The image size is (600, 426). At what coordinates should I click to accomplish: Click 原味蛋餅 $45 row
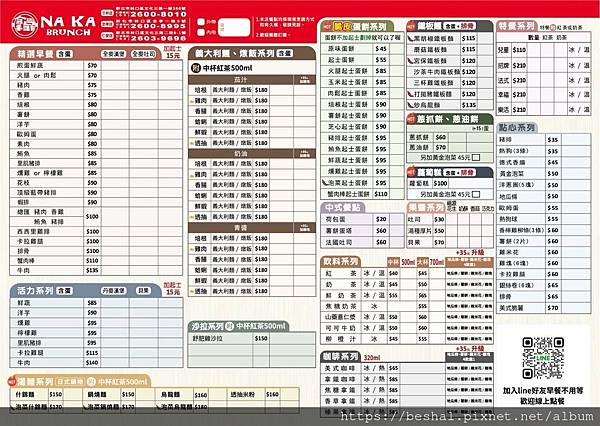tap(362, 49)
